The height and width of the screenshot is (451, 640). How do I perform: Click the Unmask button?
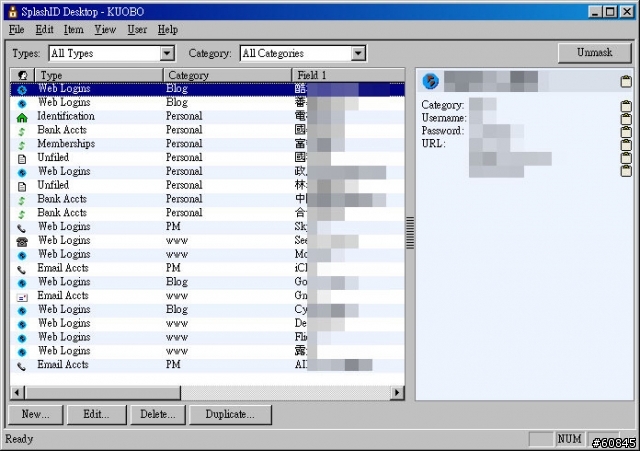pyautogui.click(x=595, y=53)
